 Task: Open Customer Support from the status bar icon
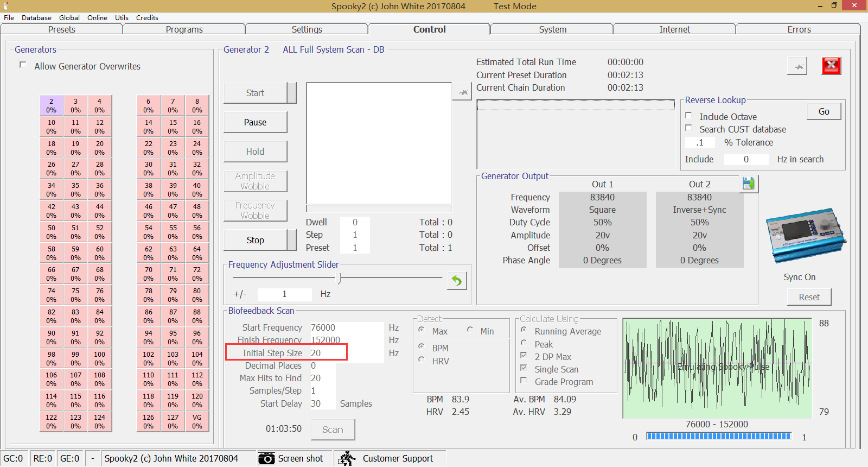347,458
